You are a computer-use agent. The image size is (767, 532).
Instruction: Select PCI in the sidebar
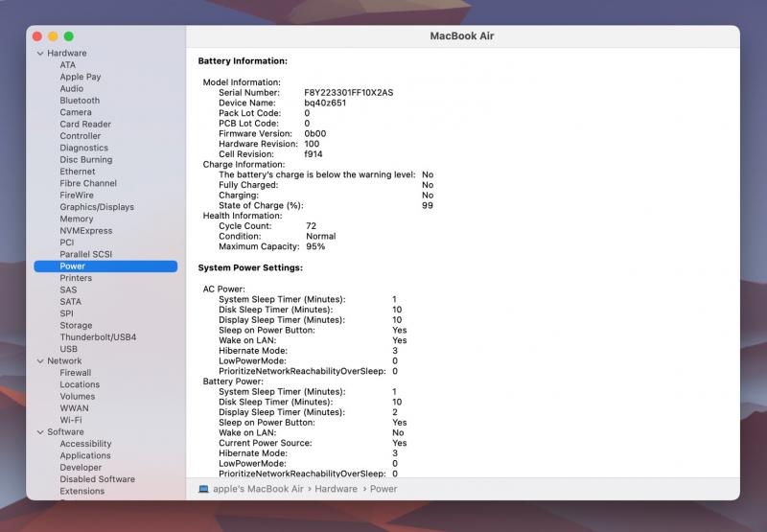click(x=66, y=243)
